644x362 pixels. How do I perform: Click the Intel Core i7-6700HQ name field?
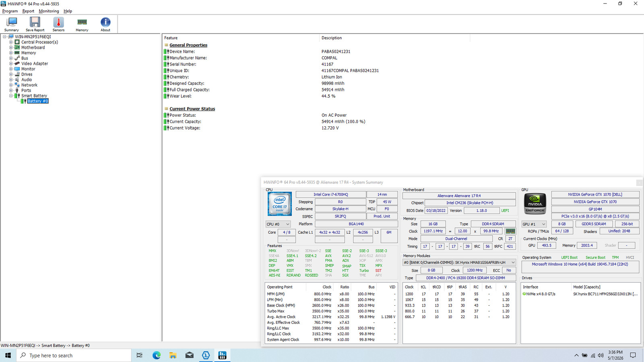[331, 194]
